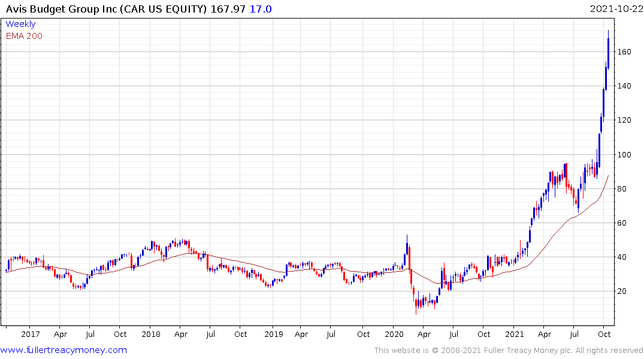The width and height of the screenshot is (644, 359).
Task: Click the 2017 time axis label
Action: tap(31, 334)
